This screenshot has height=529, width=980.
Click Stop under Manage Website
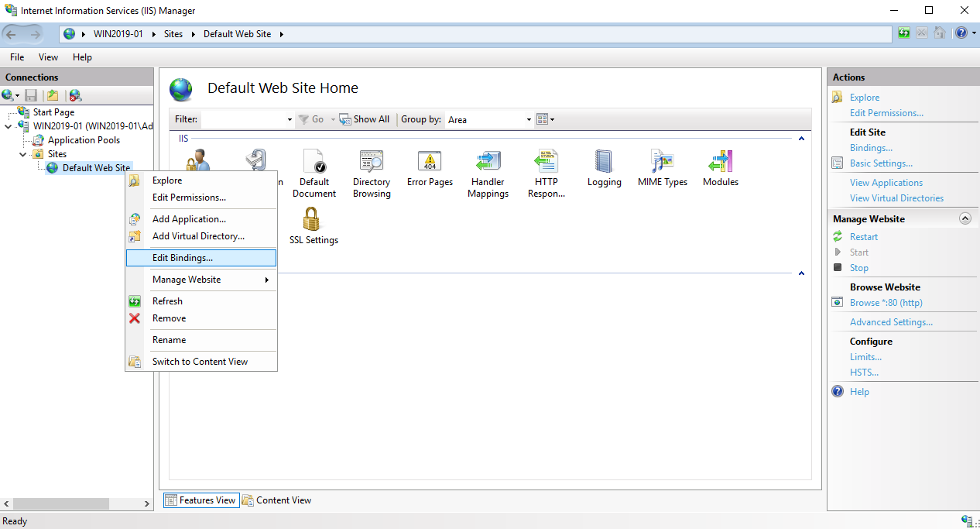(x=859, y=268)
